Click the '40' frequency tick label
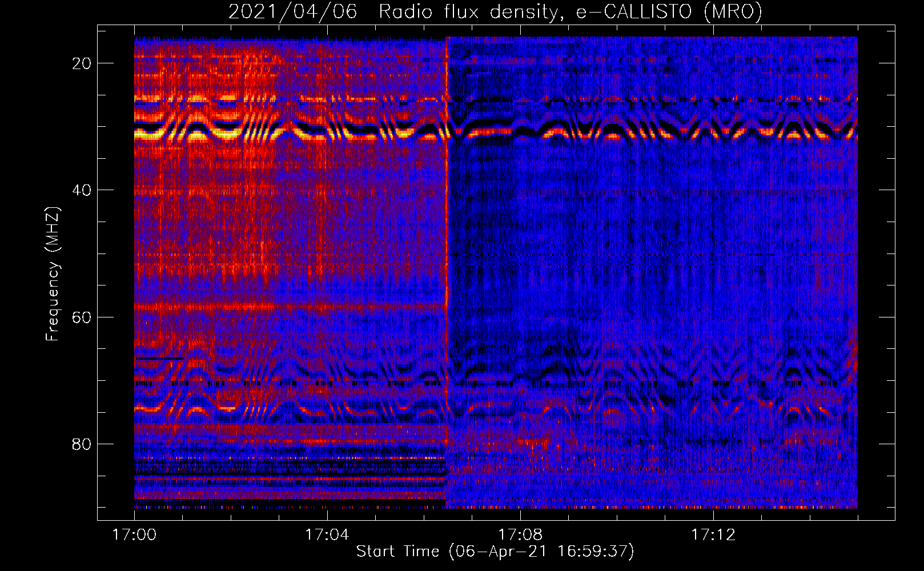Viewport: 924px width, 571px height. tap(82, 190)
